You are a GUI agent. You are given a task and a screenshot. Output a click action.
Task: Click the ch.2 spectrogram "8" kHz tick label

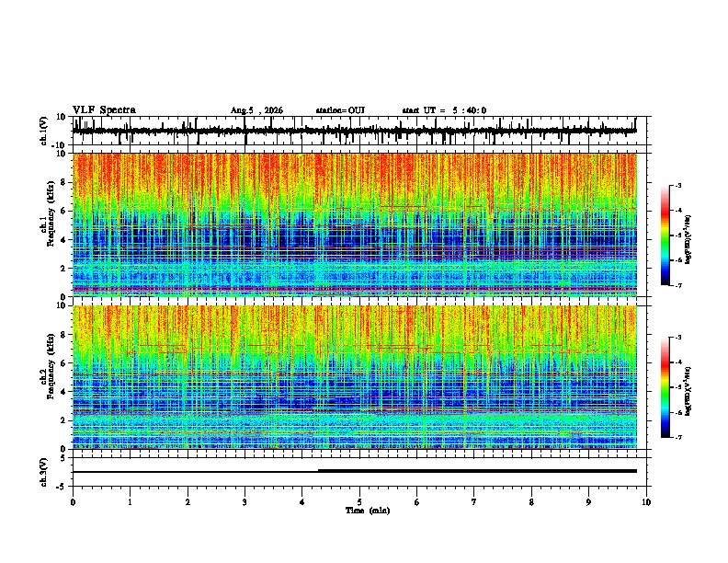(64, 335)
